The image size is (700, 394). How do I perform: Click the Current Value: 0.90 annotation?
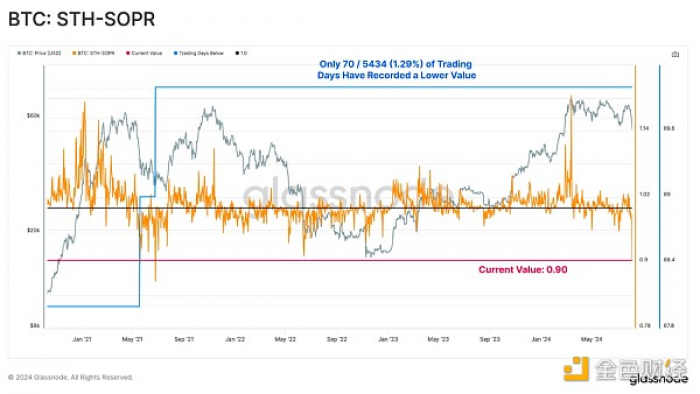click(x=523, y=270)
